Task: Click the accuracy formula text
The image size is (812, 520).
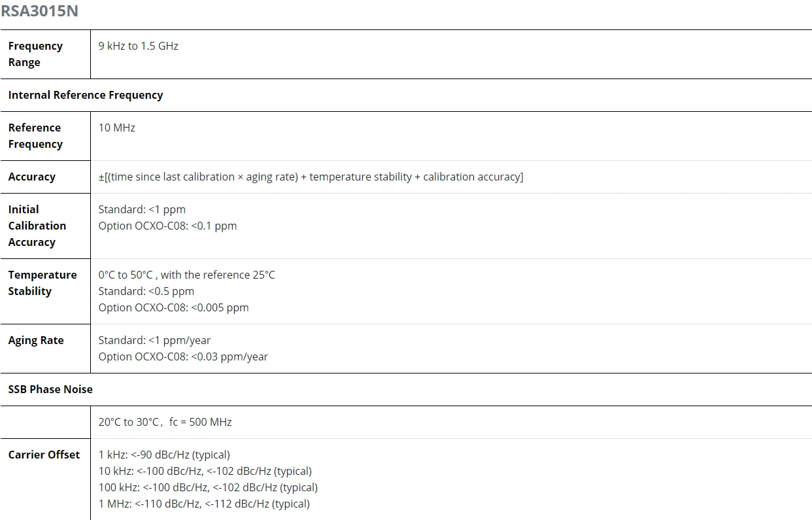Action: 311,177
